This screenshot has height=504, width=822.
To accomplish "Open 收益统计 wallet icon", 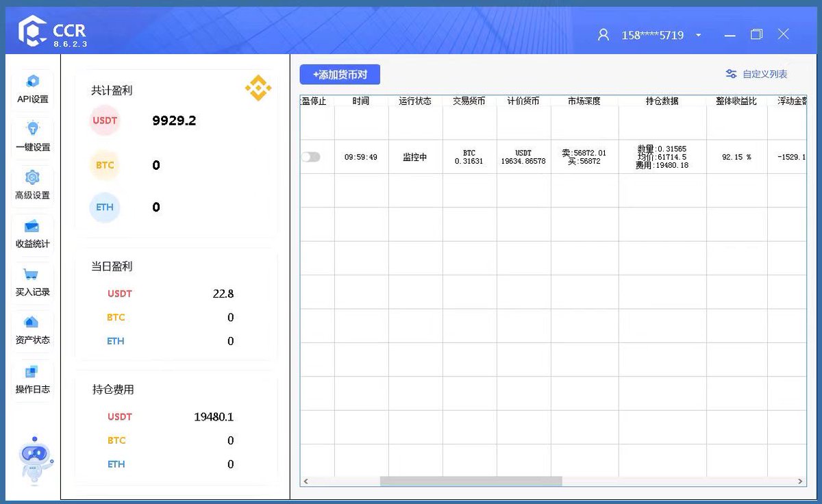I will pyautogui.click(x=32, y=227).
